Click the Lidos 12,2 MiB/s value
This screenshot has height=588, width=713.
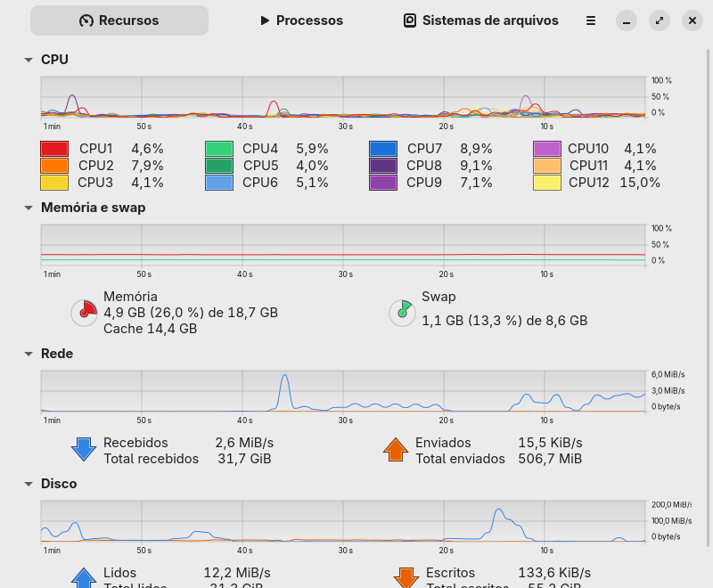pyautogui.click(x=237, y=573)
